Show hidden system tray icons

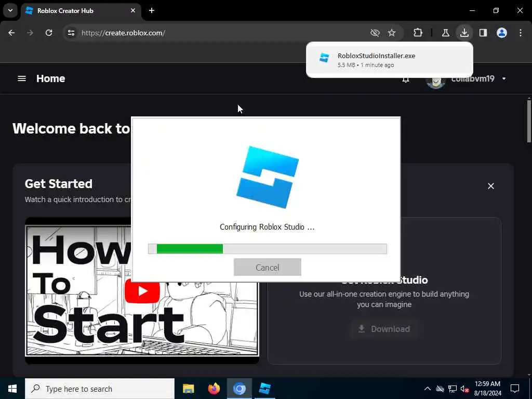pos(428,389)
